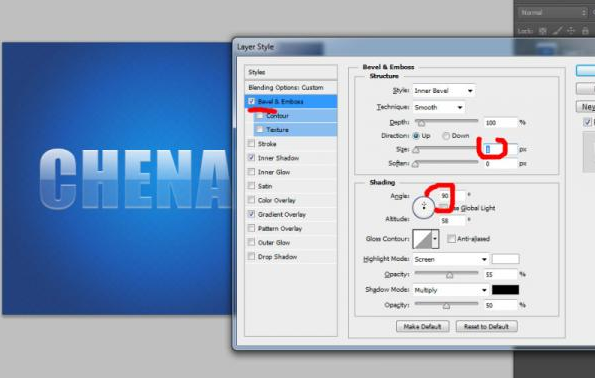Screen dimensions: 595x378
Task: Click the Shadow Opacity field showing 50
Action: pos(501,305)
